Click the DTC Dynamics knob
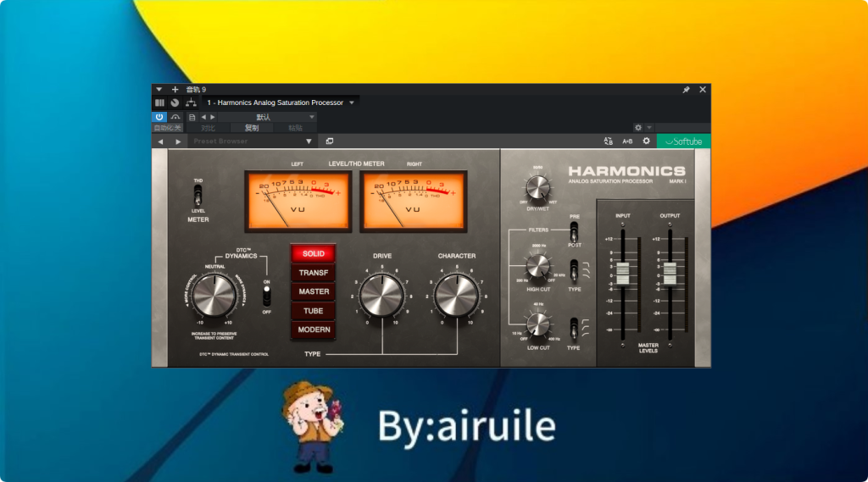The width and height of the screenshot is (868, 482). (x=214, y=295)
